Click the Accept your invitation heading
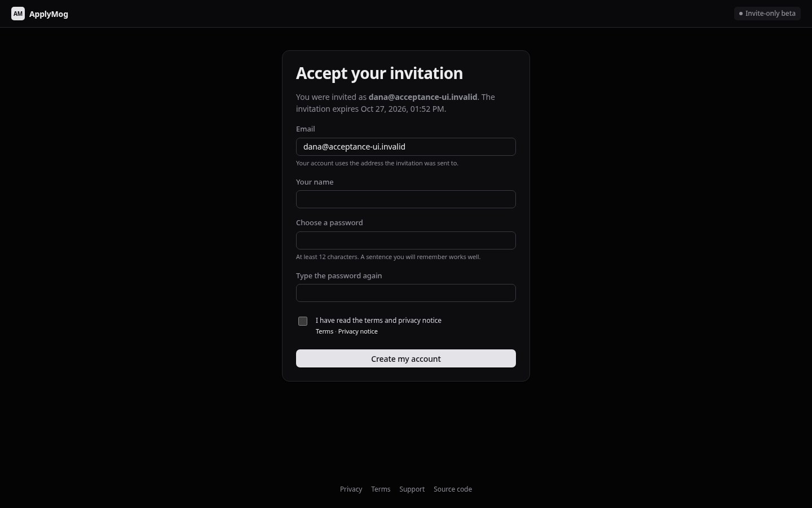Screen dimensions: 812x508 [x=379, y=73]
